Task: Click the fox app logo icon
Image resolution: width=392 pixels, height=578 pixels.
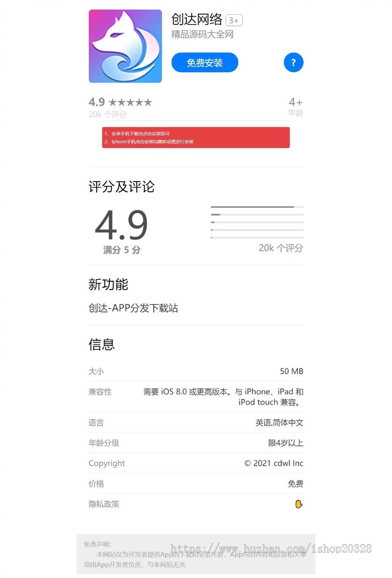Action: pos(125,46)
